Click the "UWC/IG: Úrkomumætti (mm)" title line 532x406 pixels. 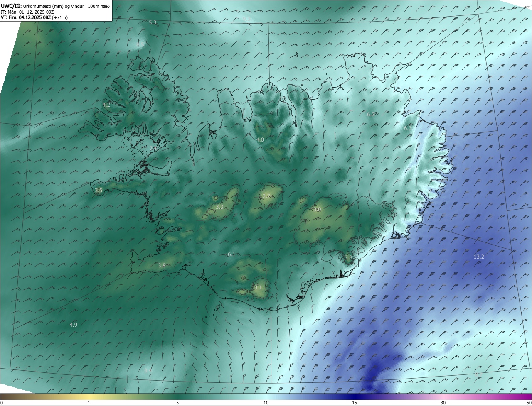click(x=55, y=6)
